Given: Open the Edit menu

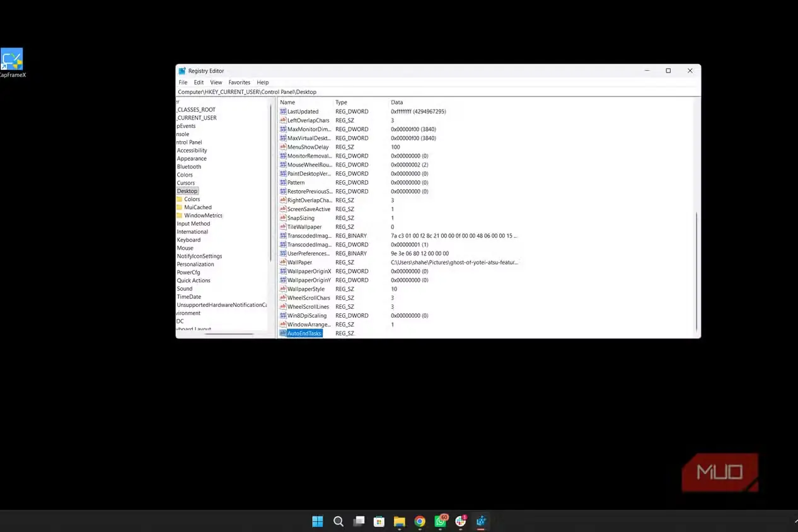Looking at the screenshot, I should coord(199,83).
